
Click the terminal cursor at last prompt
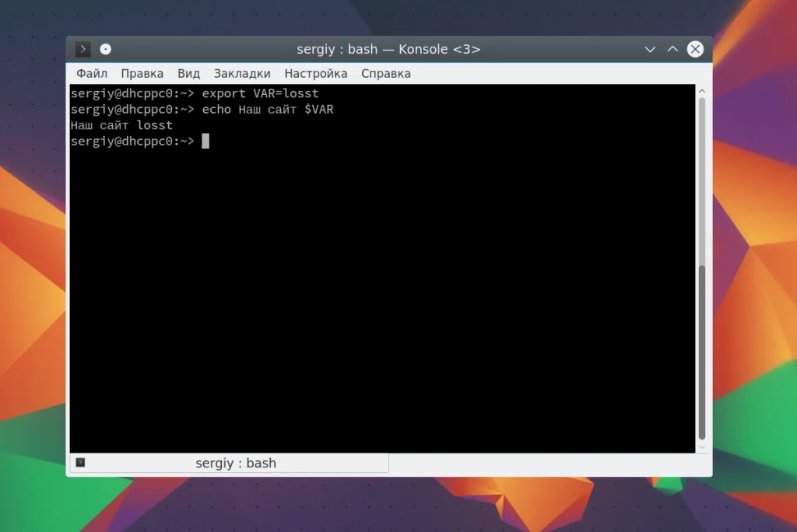pyautogui.click(x=205, y=142)
